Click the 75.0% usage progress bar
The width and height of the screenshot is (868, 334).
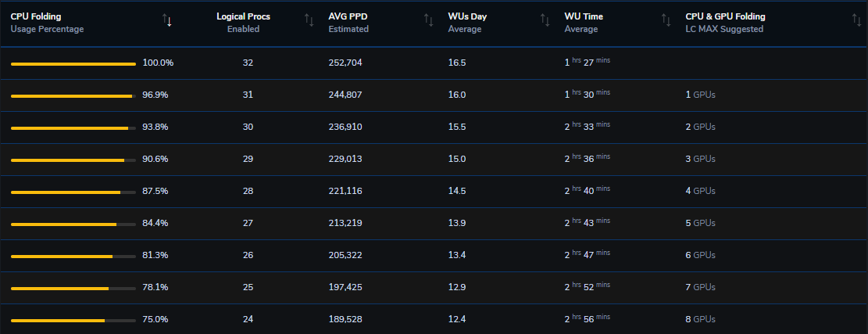coord(73,321)
